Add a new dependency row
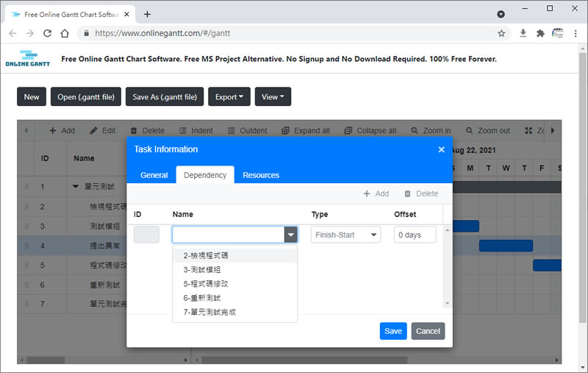 click(376, 193)
